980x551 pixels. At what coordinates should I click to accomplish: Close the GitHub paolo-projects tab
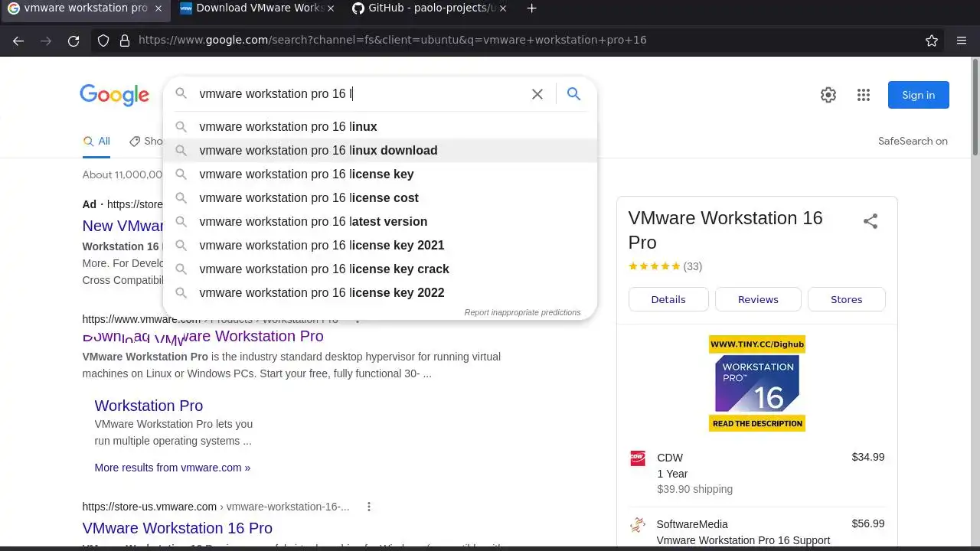pos(501,8)
